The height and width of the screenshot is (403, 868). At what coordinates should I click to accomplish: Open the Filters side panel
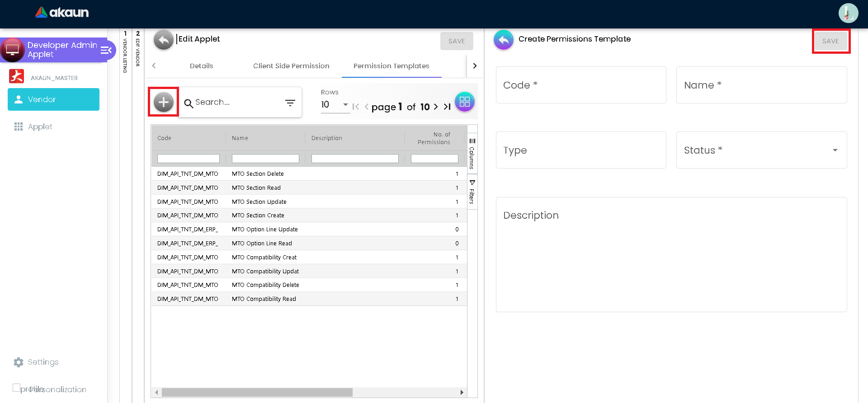pyautogui.click(x=472, y=192)
